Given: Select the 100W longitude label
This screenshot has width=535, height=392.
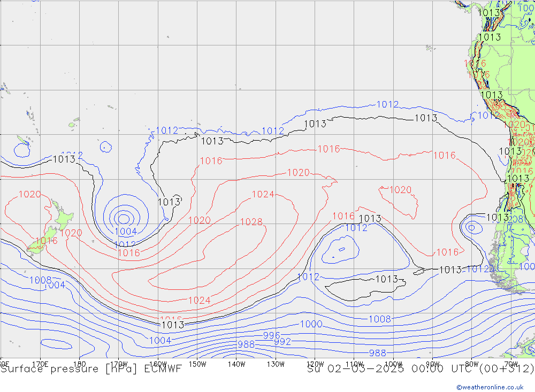Looking at the screenshot, I should (x=393, y=363).
